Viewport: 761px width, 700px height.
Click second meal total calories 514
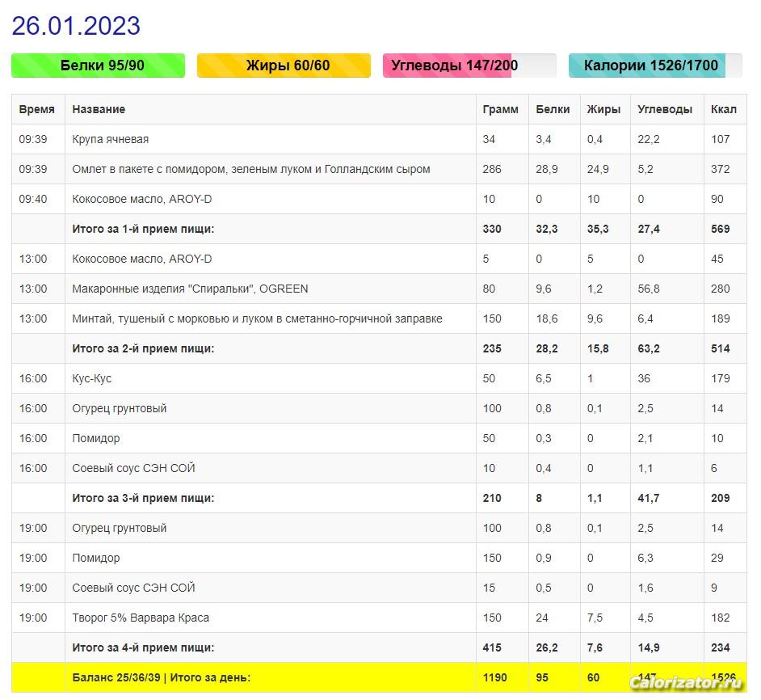721,348
